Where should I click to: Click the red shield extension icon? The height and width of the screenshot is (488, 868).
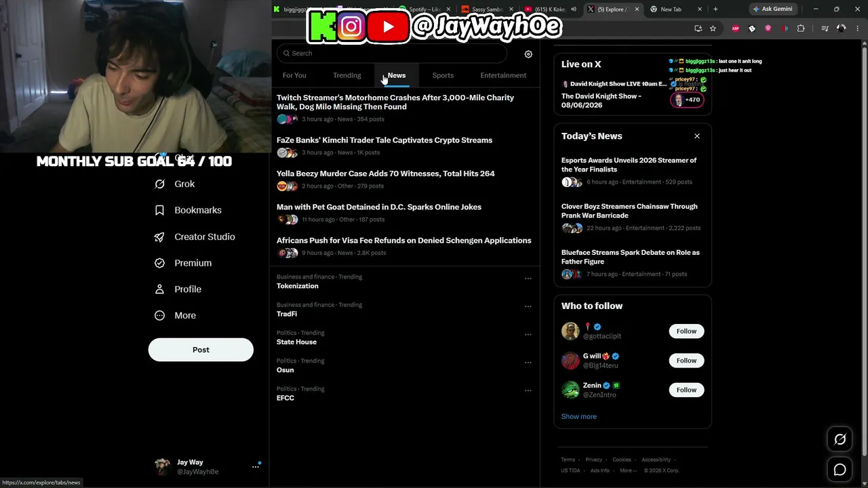768,28
